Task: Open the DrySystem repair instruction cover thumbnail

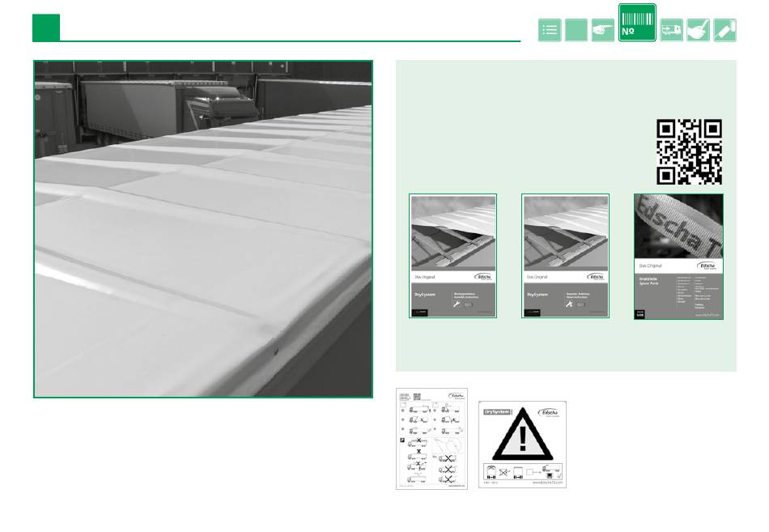Action: (x=566, y=256)
